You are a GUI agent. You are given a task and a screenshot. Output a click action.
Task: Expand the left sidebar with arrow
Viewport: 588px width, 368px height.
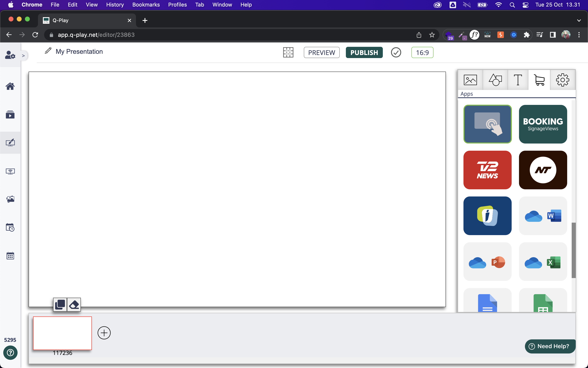pyautogui.click(x=23, y=56)
